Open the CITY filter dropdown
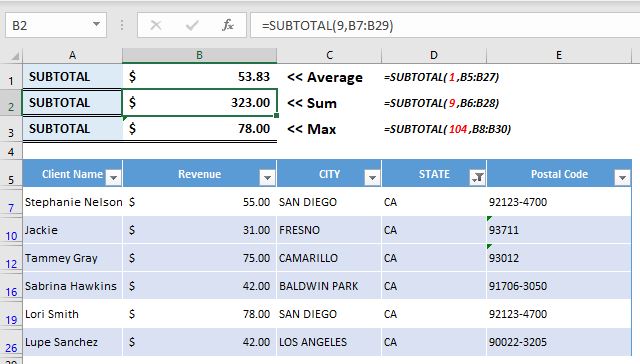The width and height of the screenshot is (640, 364). point(372,178)
